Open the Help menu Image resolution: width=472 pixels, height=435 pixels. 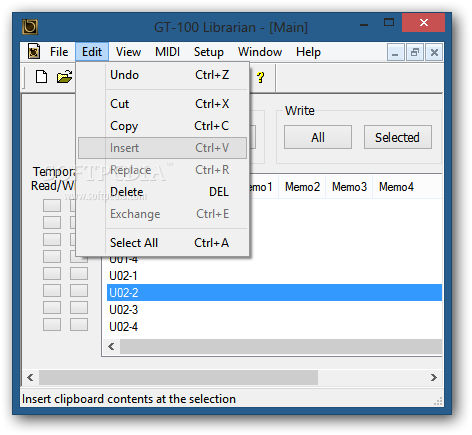click(x=308, y=52)
